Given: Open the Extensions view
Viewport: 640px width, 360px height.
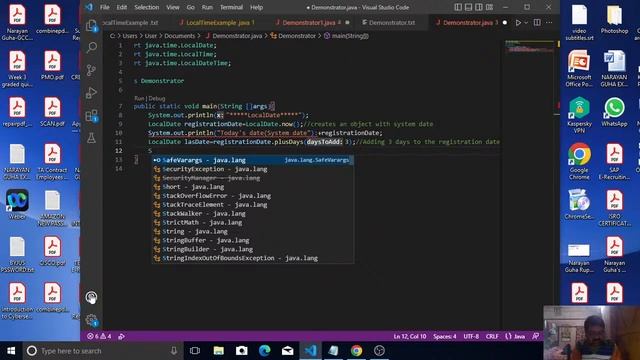Looking at the screenshot, I should 91,116.
